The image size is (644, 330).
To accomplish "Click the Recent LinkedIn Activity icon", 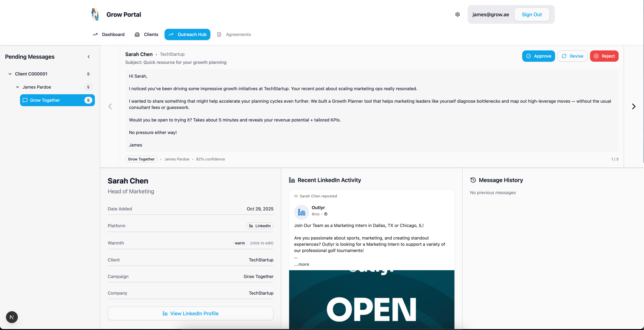I will (292, 180).
